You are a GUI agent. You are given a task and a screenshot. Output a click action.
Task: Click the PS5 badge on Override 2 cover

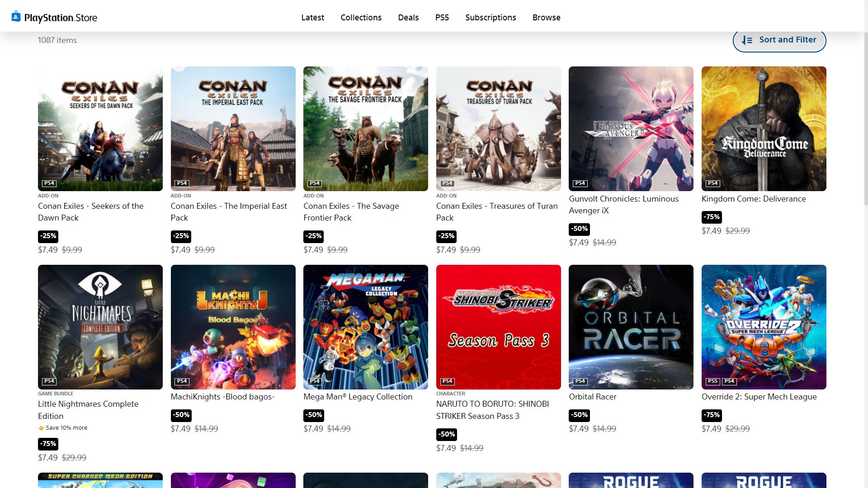point(712,381)
